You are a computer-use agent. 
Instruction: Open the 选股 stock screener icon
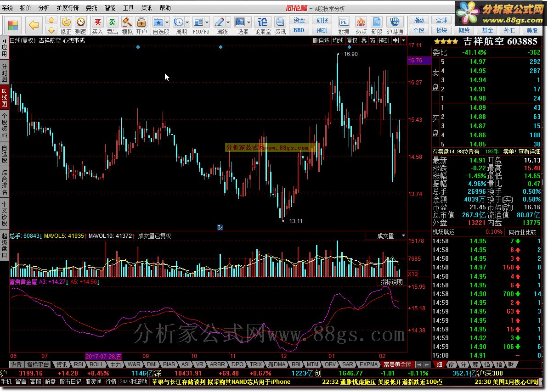coord(240,26)
